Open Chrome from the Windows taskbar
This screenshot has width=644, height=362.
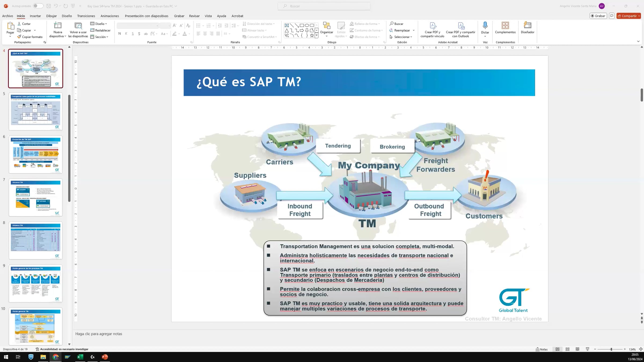(56, 357)
